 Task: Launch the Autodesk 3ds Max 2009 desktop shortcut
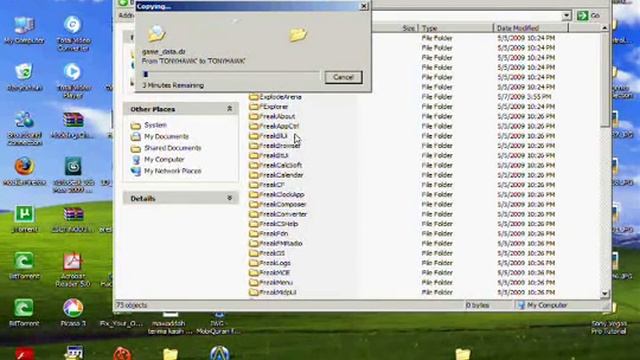click(x=73, y=175)
